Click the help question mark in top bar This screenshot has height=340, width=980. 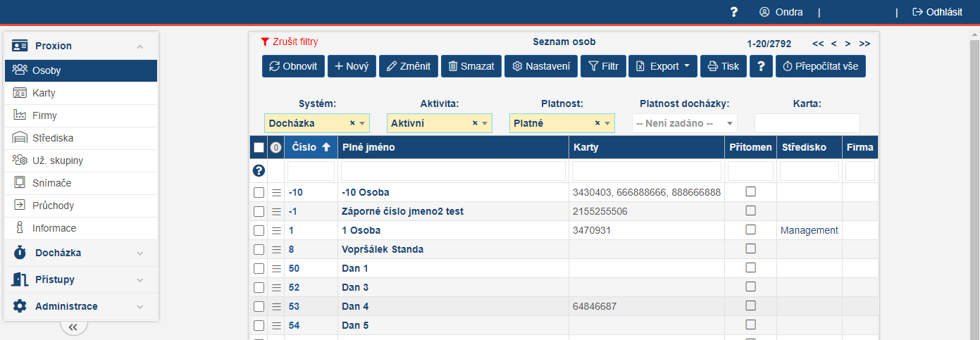[733, 12]
